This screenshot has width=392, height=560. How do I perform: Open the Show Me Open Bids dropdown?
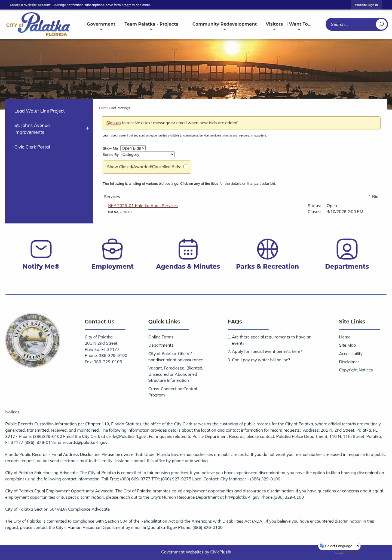(133, 148)
